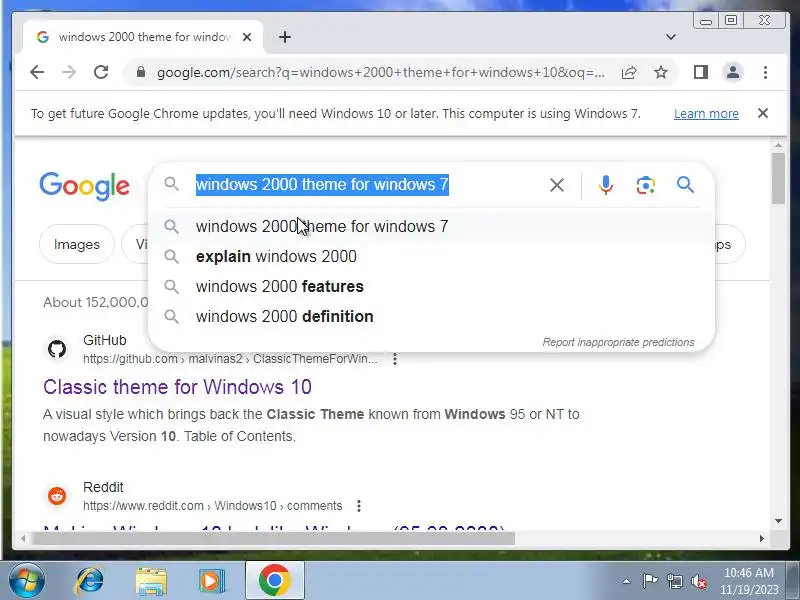This screenshot has width=800, height=600.
Task: Choose suggestion windows 2000 features
Action: pos(431,286)
